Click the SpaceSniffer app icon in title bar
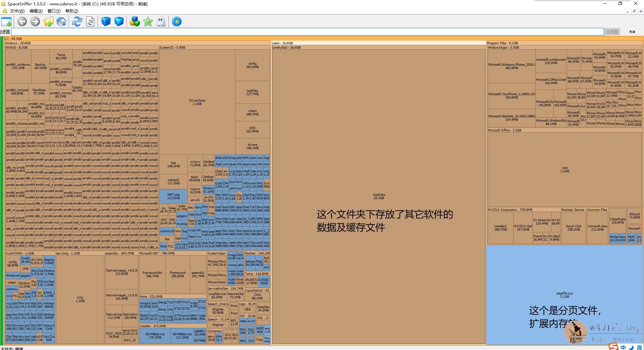The width and height of the screenshot is (644, 350). (x=4, y=4)
